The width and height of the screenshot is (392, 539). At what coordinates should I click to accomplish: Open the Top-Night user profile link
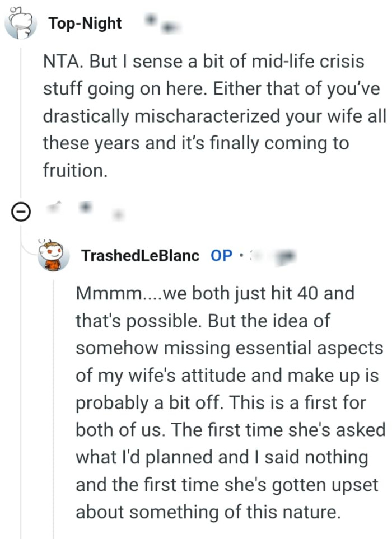[85, 24]
